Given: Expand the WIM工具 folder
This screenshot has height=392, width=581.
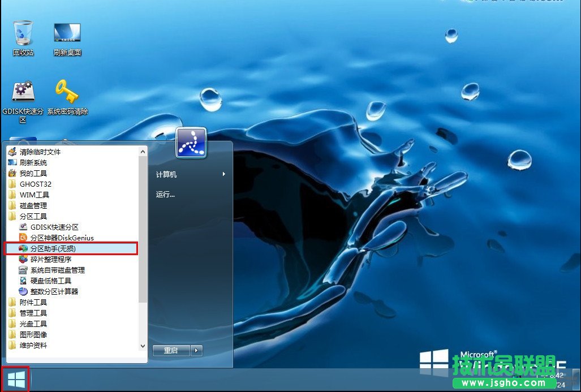Looking at the screenshot, I should click(x=34, y=195).
